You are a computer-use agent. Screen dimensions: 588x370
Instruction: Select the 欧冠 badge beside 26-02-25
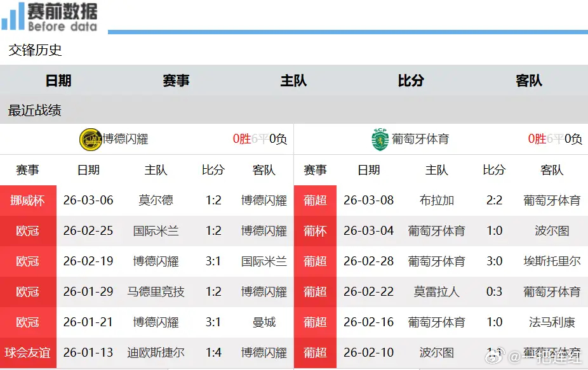[x=28, y=231]
